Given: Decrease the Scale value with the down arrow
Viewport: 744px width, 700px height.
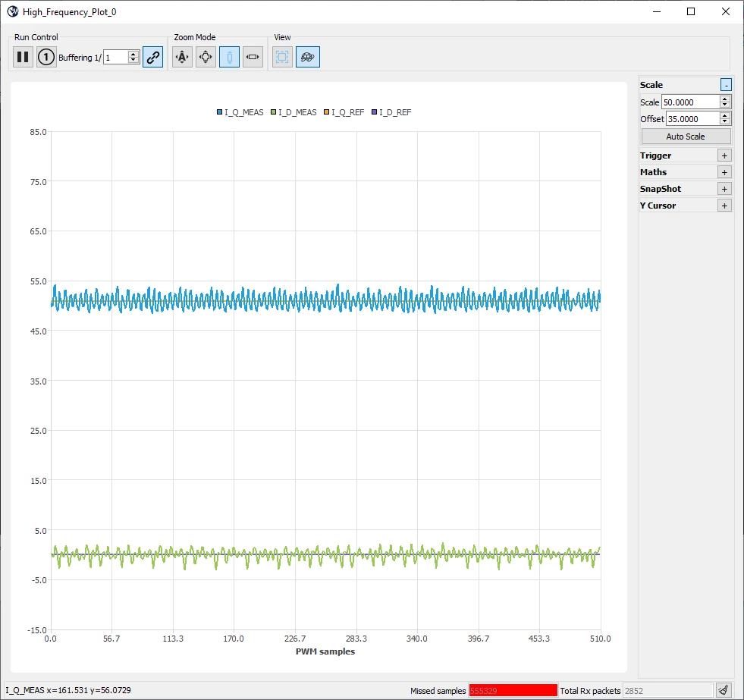Looking at the screenshot, I should tap(724, 105).
